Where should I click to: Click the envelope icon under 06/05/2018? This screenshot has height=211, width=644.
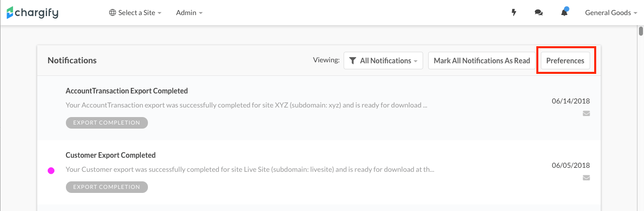(x=586, y=178)
